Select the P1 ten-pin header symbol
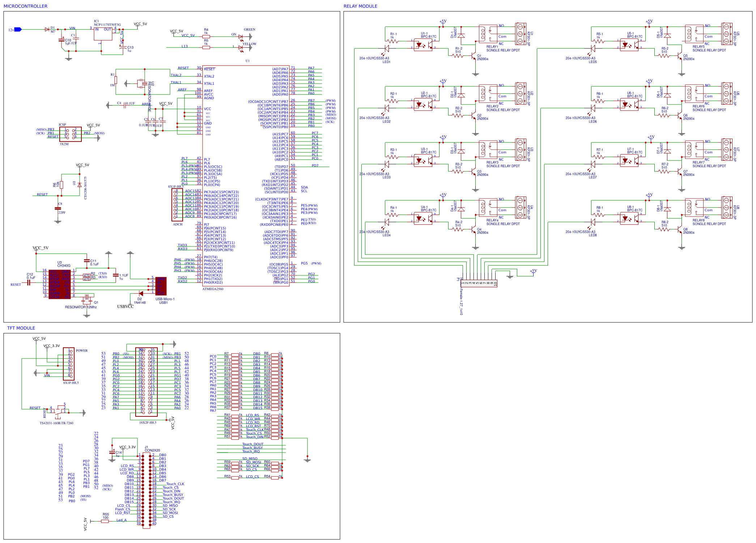This screenshot has width=756, height=543. point(479,283)
